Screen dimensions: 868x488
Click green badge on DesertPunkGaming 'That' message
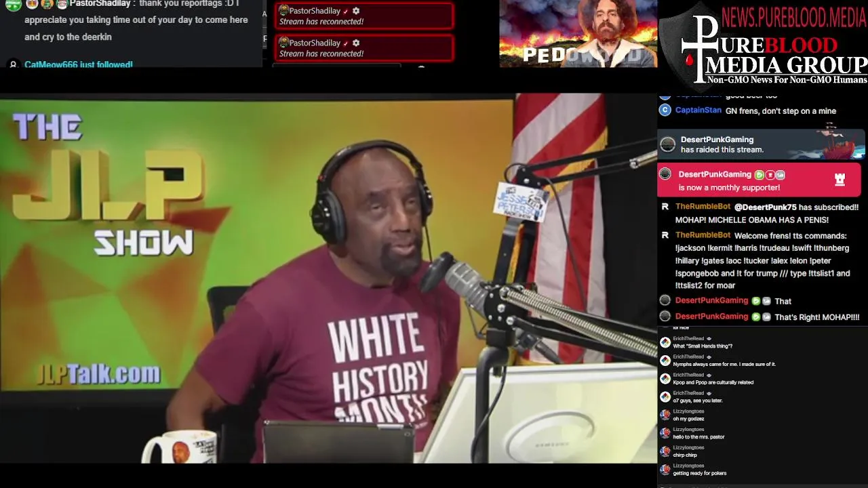pyautogui.click(x=756, y=301)
